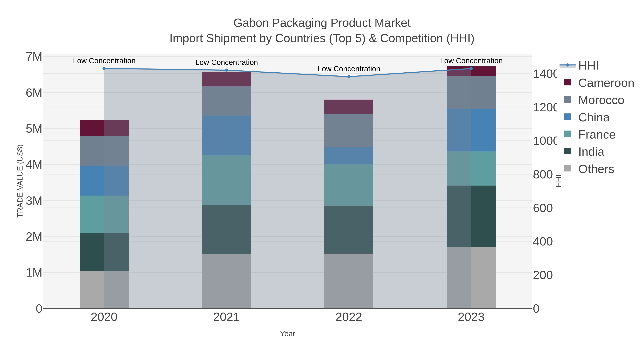Click the 'Low Concentration' label above 2020
The height and width of the screenshot is (362, 644).
[104, 61]
